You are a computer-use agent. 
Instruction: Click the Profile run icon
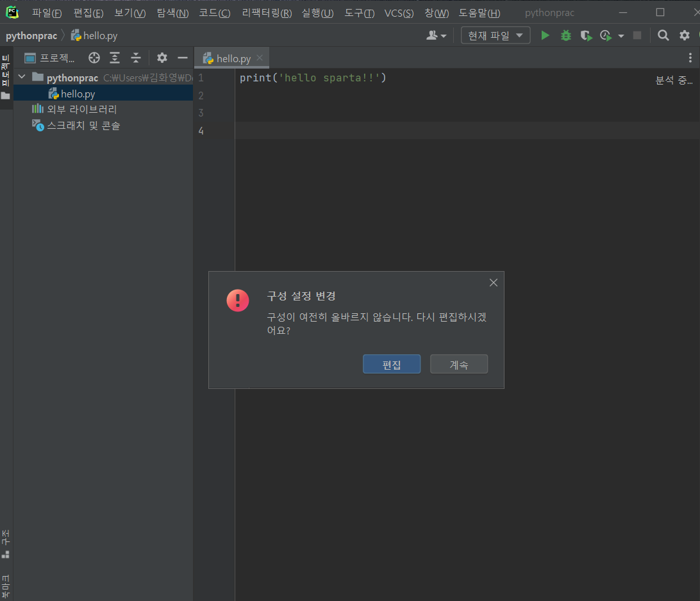pos(606,36)
